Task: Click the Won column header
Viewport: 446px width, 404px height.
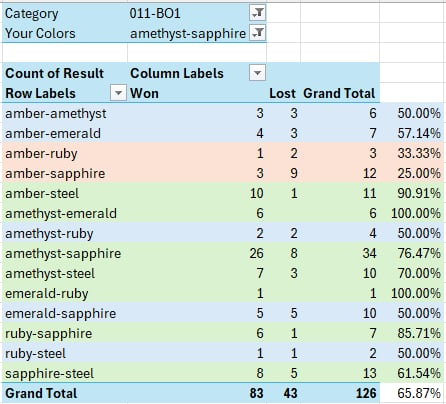Action: click(197, 93)
